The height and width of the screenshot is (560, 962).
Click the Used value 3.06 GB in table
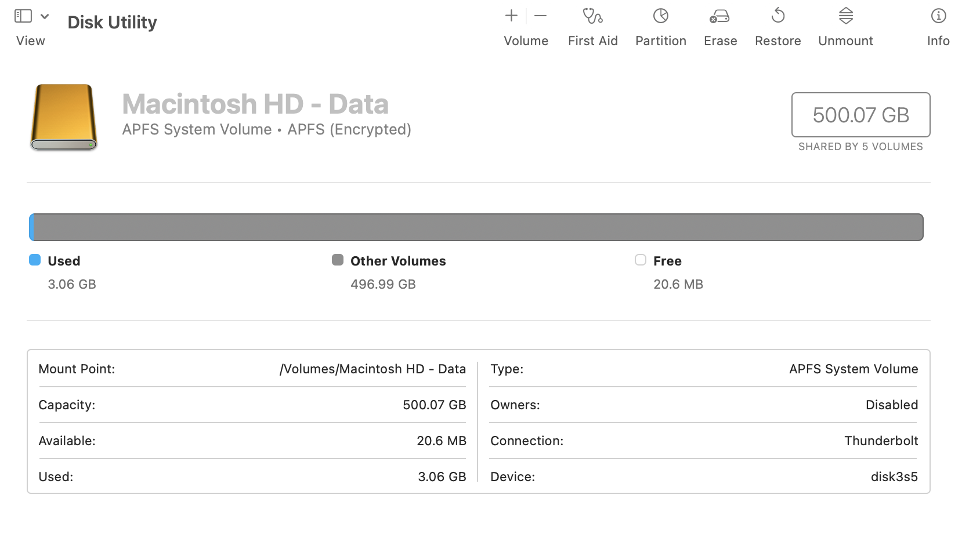point(442,477)
